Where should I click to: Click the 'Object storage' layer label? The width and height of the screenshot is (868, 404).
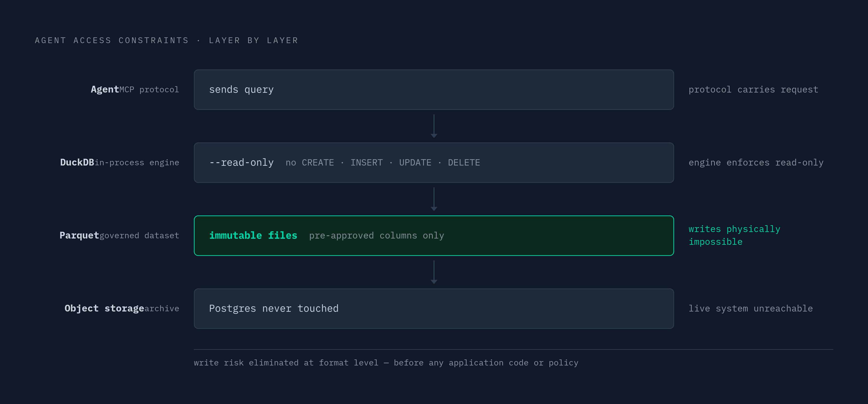click(x=104, y=308)
